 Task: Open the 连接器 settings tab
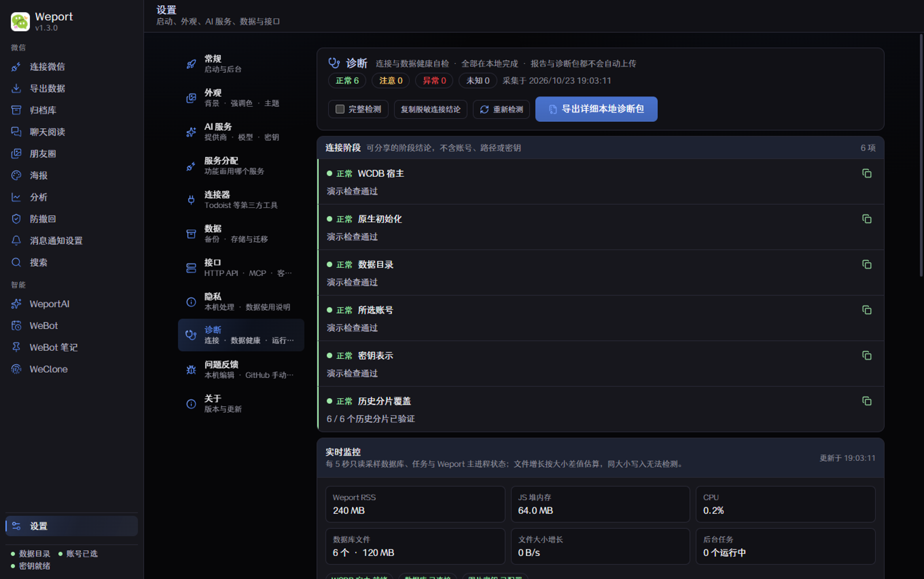coord(241,200)
